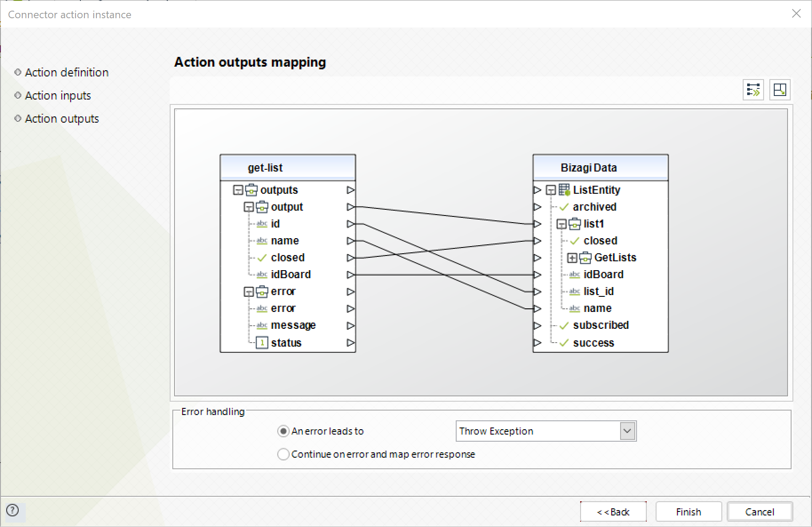
Task: Click the output connector arrow of idBoard
Action: pos(350,275)
